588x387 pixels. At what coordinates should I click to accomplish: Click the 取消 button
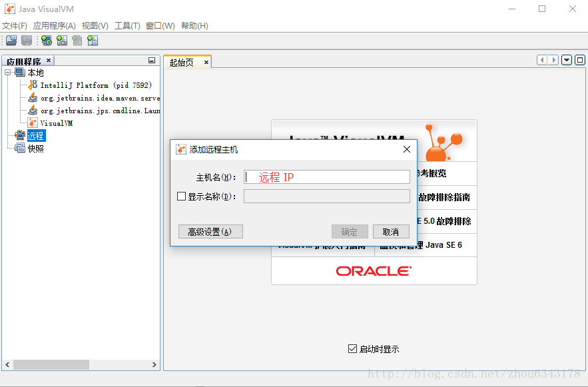391,232
